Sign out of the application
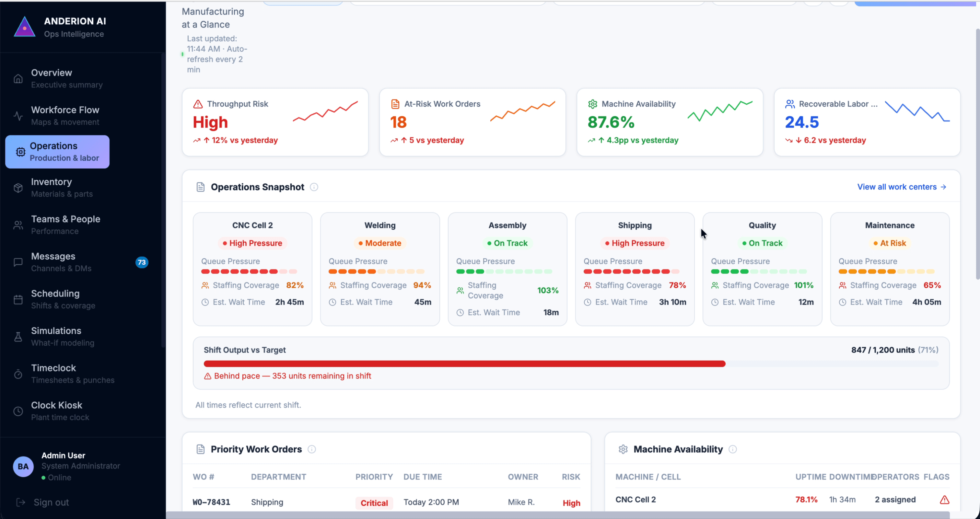Screen dimensions: 980x519 [42, 502]
